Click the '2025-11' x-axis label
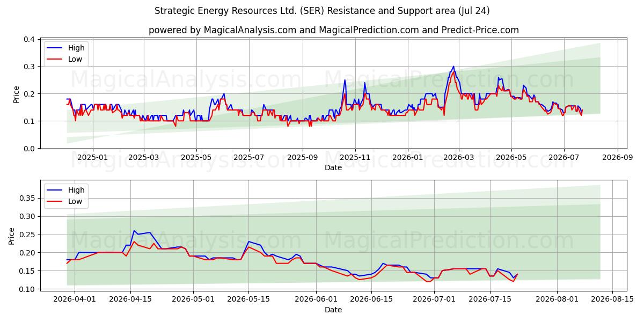 coord(355,158)
